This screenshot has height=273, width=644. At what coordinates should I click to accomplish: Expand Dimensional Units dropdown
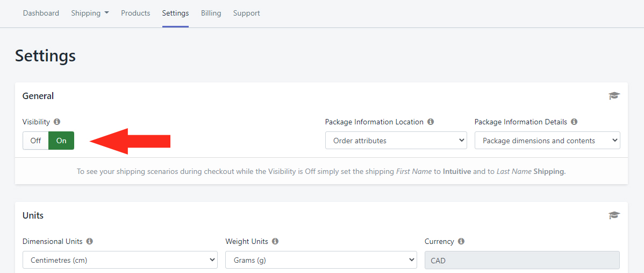(x=120, y=260)
